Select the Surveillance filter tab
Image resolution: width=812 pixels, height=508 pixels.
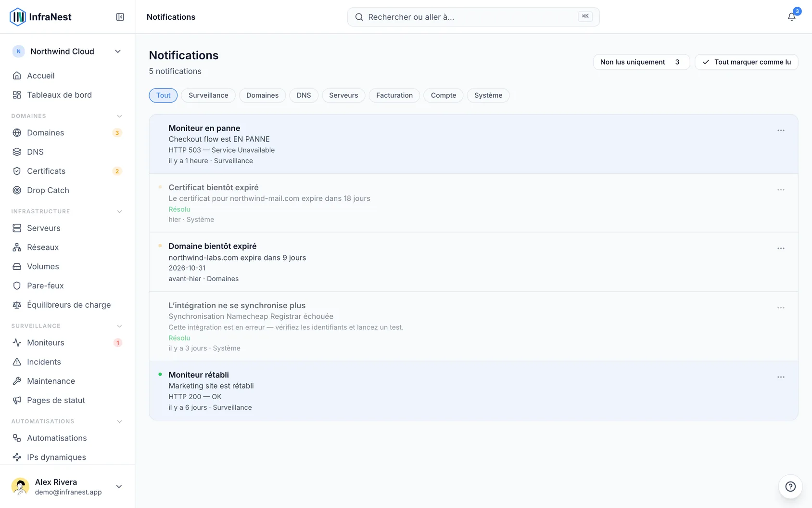(208, 95)
